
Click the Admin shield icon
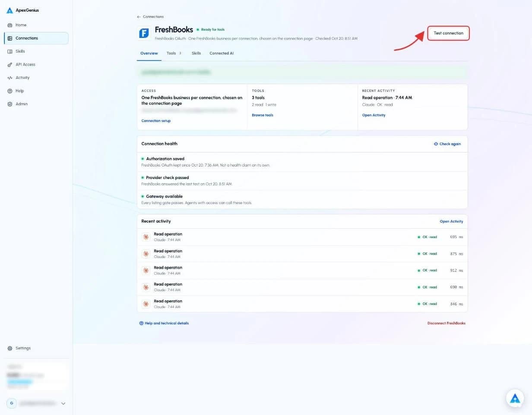click(x=10, y=104)
